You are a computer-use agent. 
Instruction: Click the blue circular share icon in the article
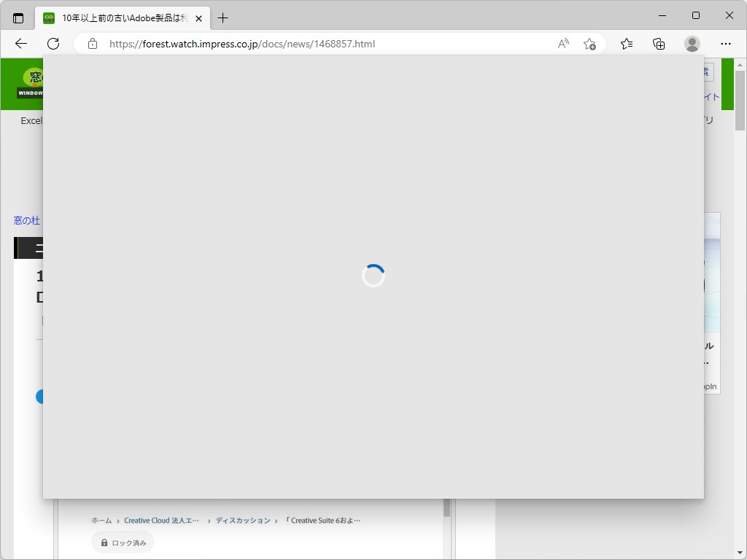42,396
